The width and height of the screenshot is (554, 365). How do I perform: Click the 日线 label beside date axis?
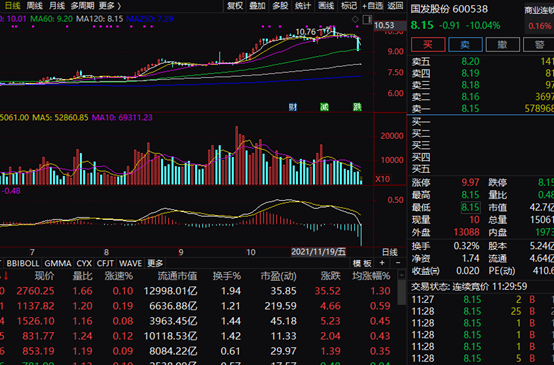coord(390,252)
